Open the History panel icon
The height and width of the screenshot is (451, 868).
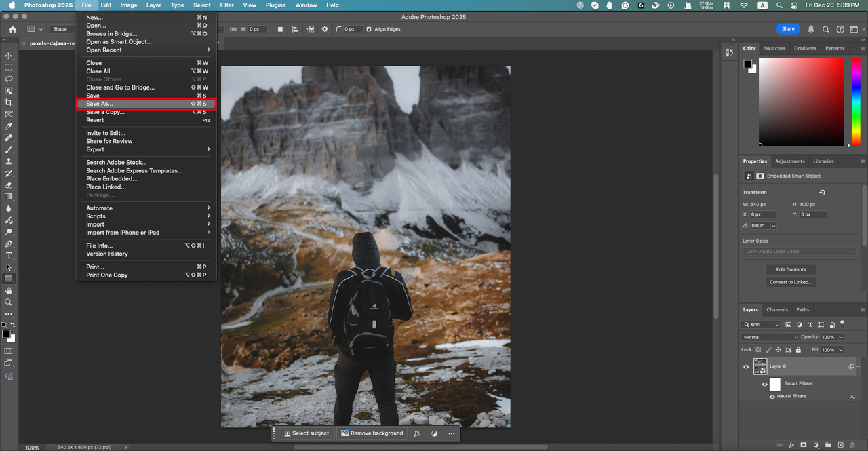[x=730, y=52]
